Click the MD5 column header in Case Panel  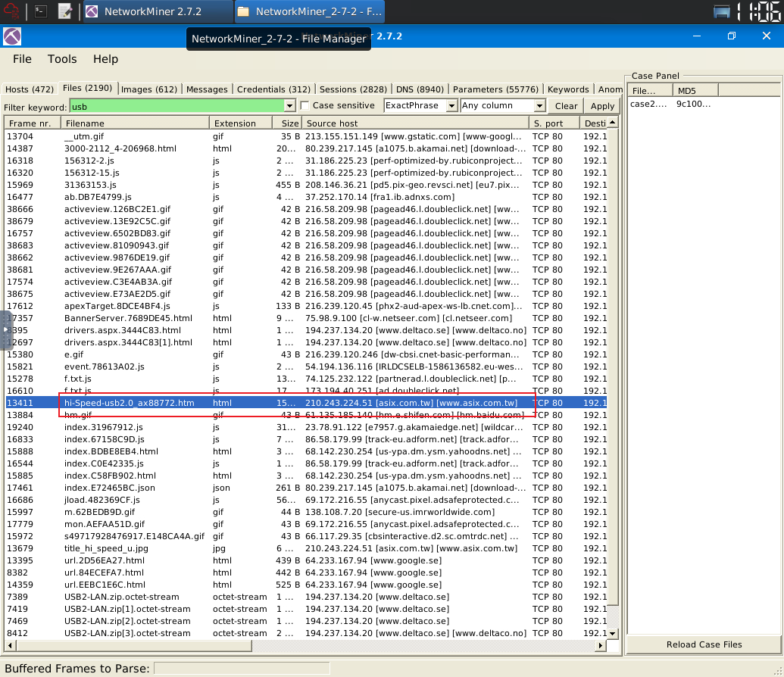pos(695,91)
